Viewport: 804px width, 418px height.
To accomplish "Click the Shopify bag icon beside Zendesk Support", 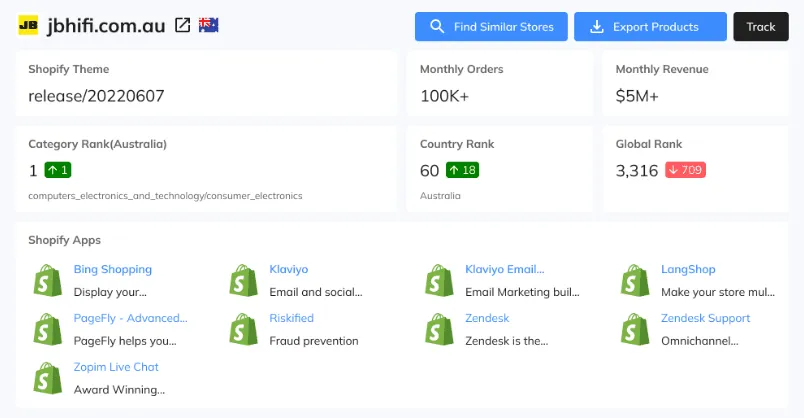I will [x=635, y=329].
